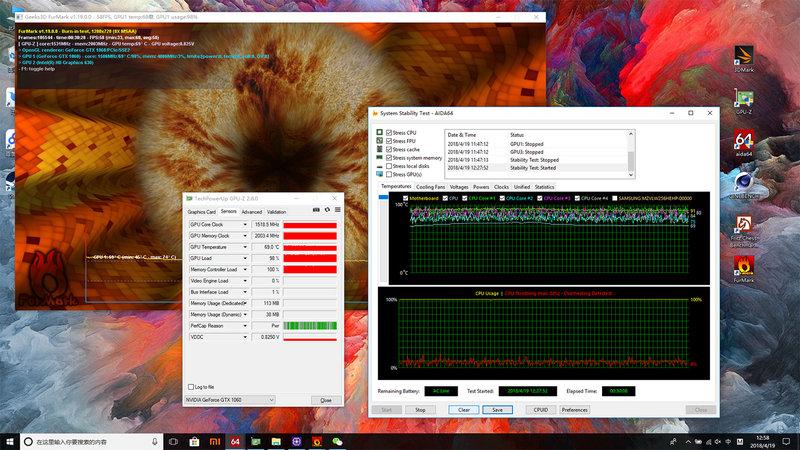800x450 pixels.
Task: Switch to GPU-Z Validation tab
Action: tap(277, 212)
